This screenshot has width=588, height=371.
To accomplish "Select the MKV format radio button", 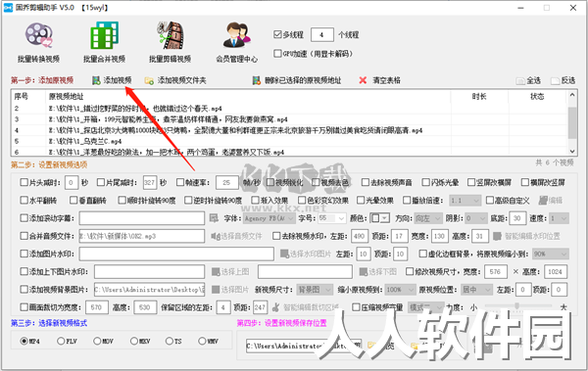I will tap(134, 341).
